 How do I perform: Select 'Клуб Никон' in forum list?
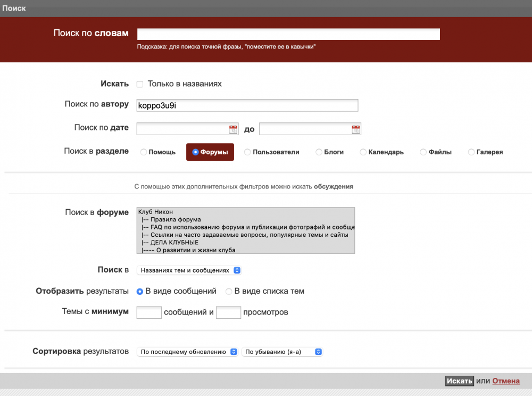[x=246, y=212]
